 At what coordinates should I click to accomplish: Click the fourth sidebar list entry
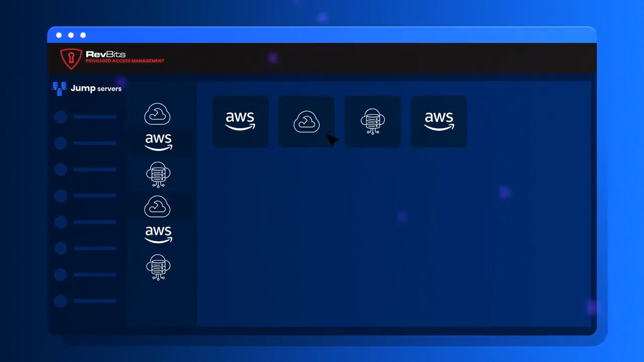point(86,196)
